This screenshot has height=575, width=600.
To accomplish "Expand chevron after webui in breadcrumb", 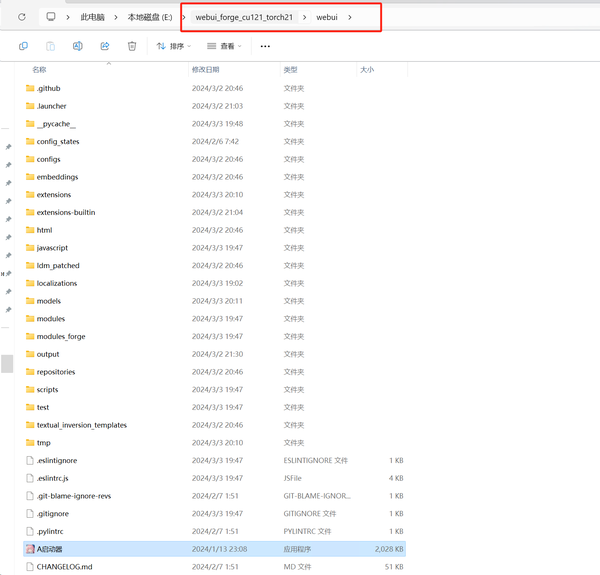I will (x=350, y=17).
